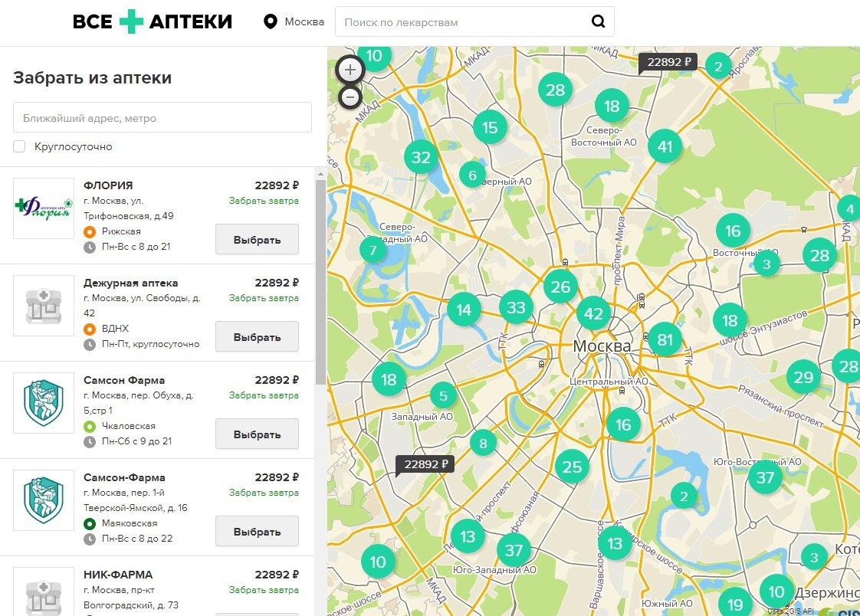Click the Ближайший адрес, метро input
Screen dimensions: 860x616
point(162,117)
